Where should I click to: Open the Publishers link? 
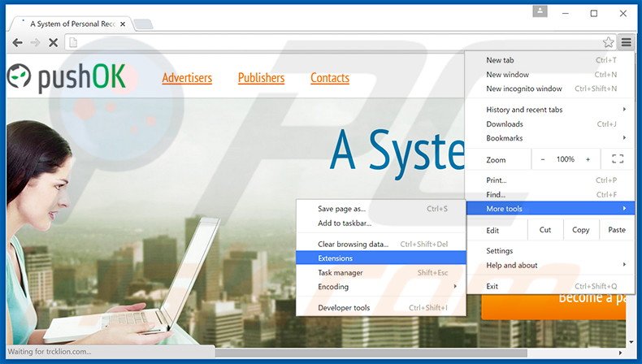[x=261, y=78]
